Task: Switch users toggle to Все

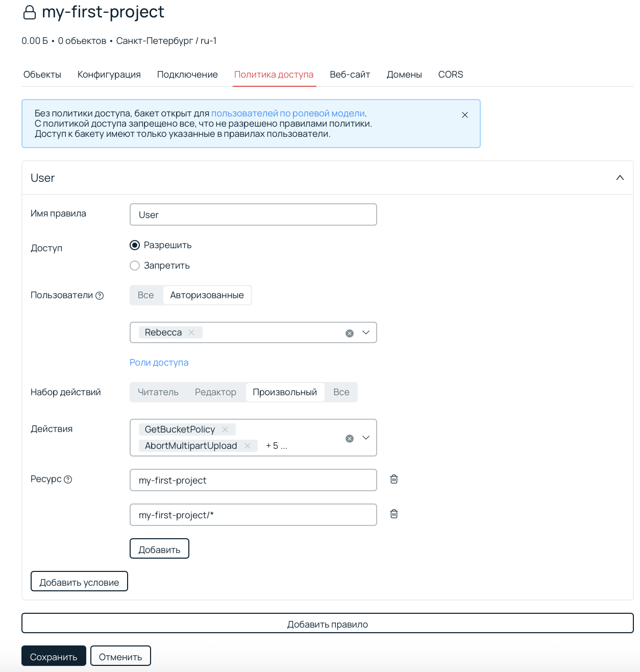Action: (x=146, y=295)
